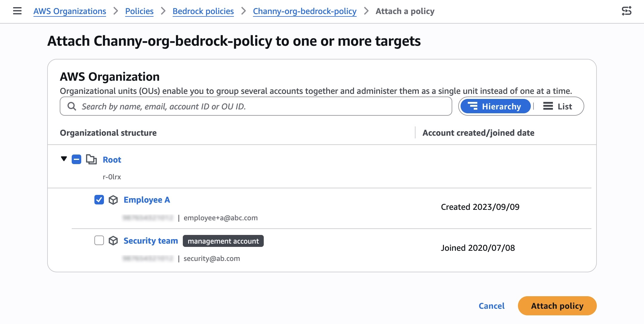
Task: Click the Cancel link
Action: coord(491,306)
